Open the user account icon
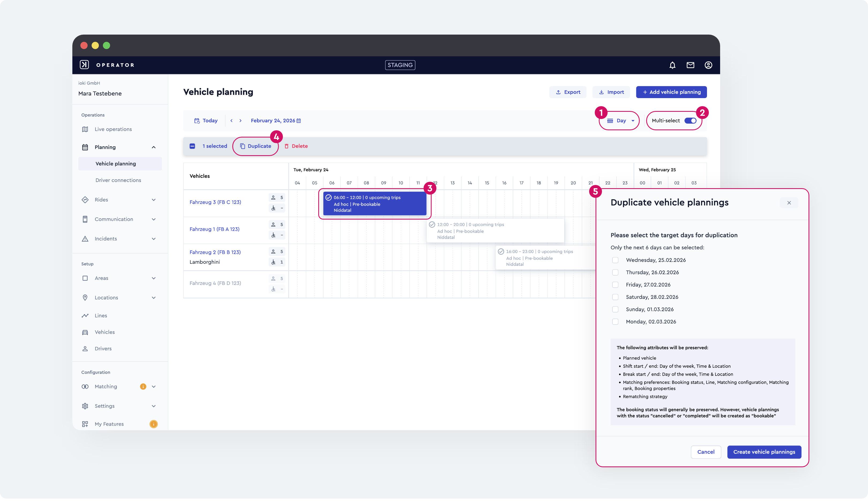Screen dimensions: 868x501 (708, 65)
